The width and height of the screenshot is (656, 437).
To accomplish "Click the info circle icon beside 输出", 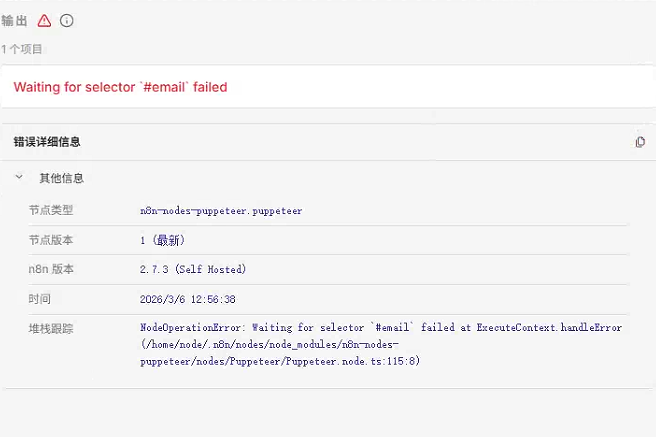I will pyautogui.click(x=67, y=20).
